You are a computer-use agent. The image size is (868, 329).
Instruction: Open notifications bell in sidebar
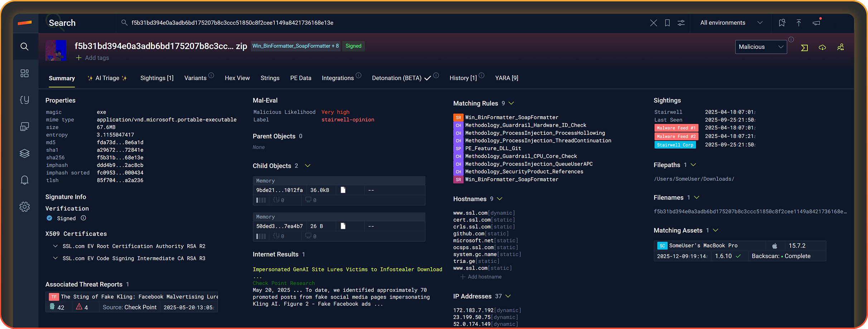click(x=24, y=180)
